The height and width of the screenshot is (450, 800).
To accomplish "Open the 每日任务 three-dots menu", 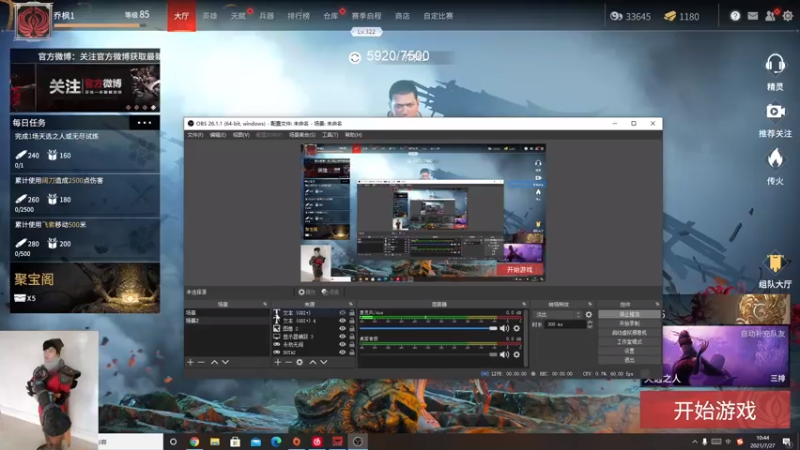I will click(144, 122).
